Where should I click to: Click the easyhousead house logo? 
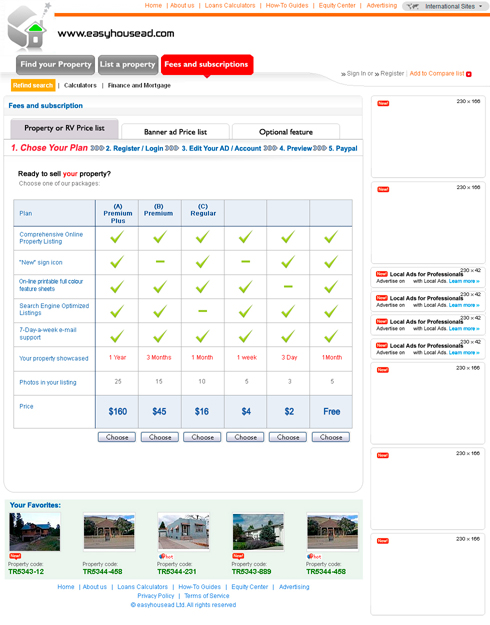tap(27, 27)
